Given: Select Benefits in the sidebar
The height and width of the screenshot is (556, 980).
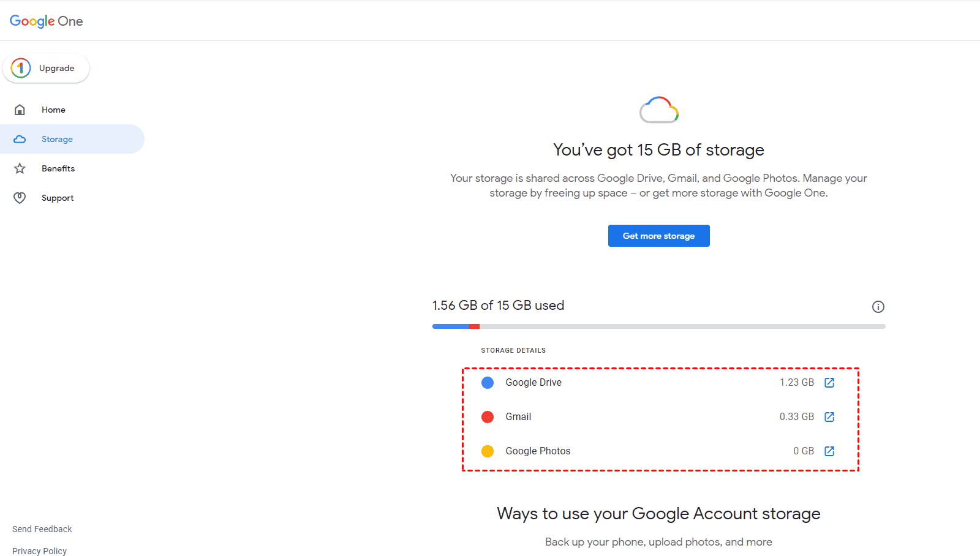Looking at the screenshot, I should point(58,168).
